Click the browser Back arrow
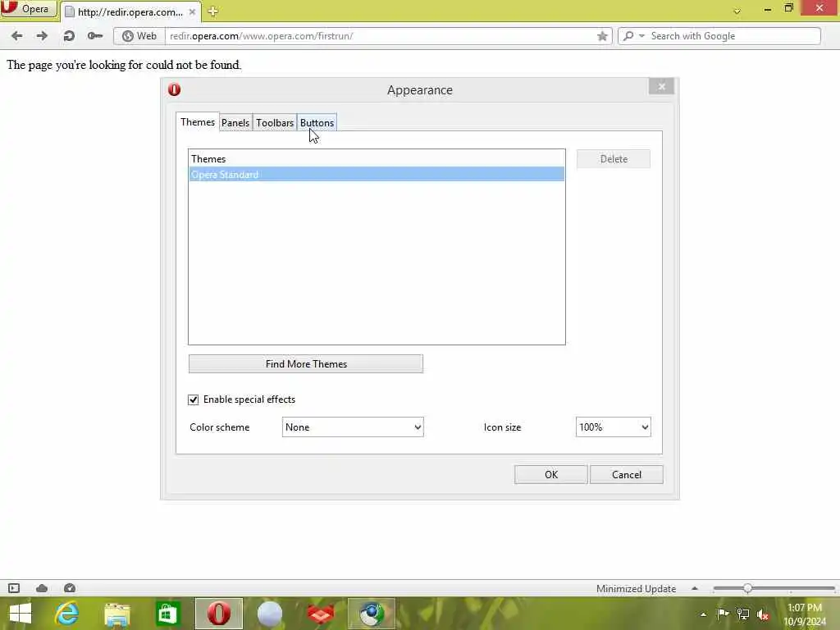The width and height of the screenshot is (840, 630). tap(16, 36)
